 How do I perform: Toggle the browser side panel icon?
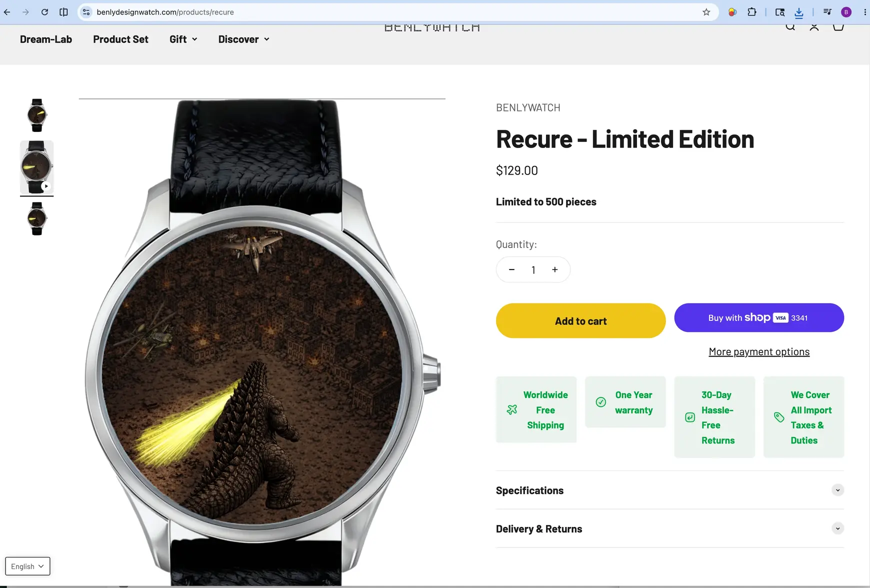click(x=63, y=12)
